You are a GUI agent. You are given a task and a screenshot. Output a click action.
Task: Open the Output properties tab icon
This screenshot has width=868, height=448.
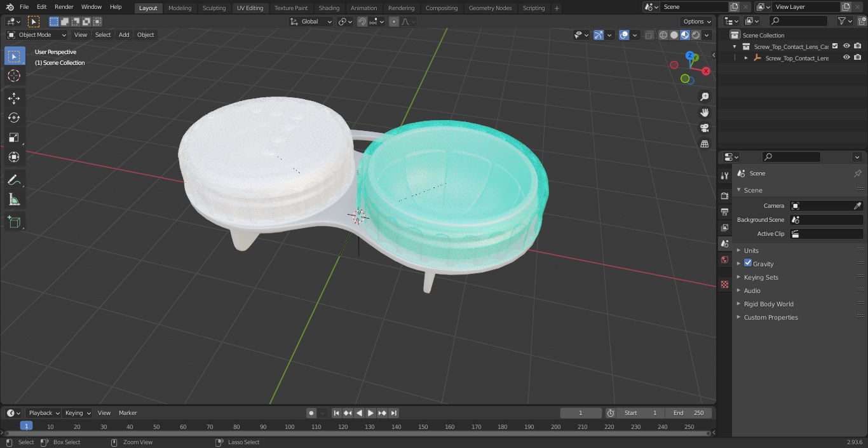[724, 212]
